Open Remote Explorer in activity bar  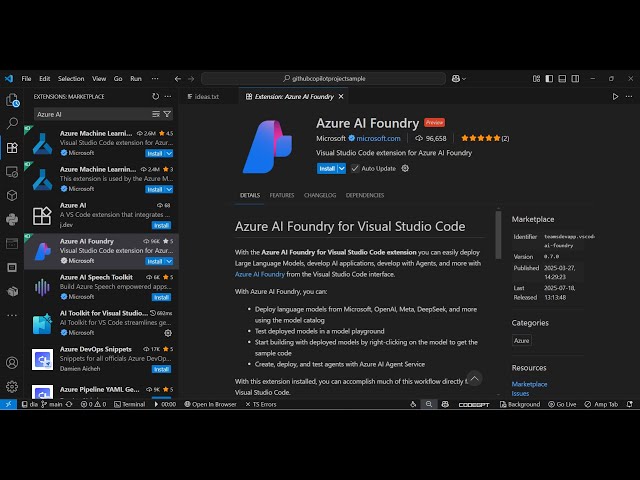pos(12,172)
